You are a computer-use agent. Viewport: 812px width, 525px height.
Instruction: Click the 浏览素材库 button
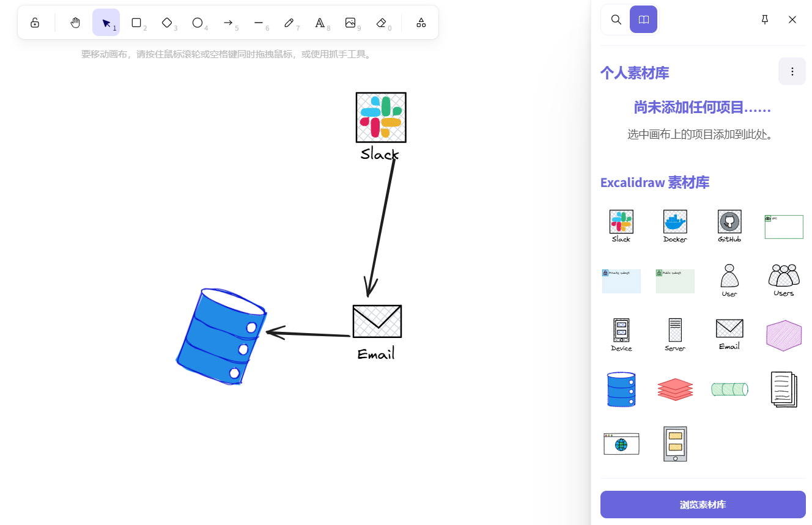(703, 505)
